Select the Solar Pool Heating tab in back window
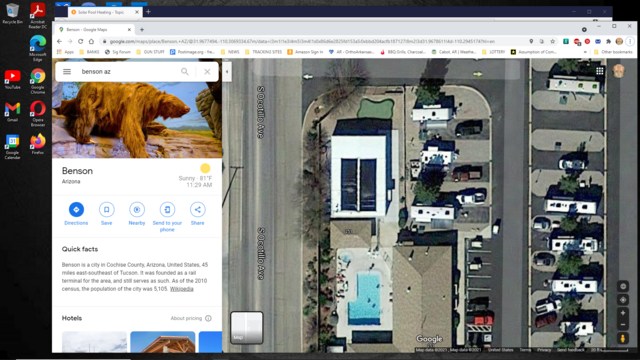Viewport: 640px width, 360px height. 104,12
